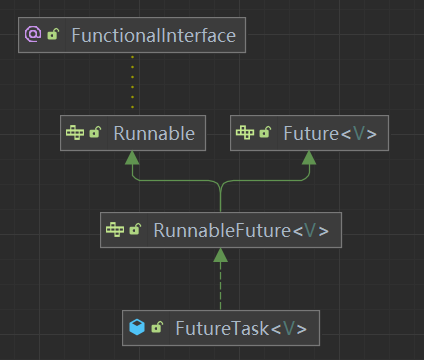Click the interface icon on RunnableFuture<V> node

click(x=115, y=230)
